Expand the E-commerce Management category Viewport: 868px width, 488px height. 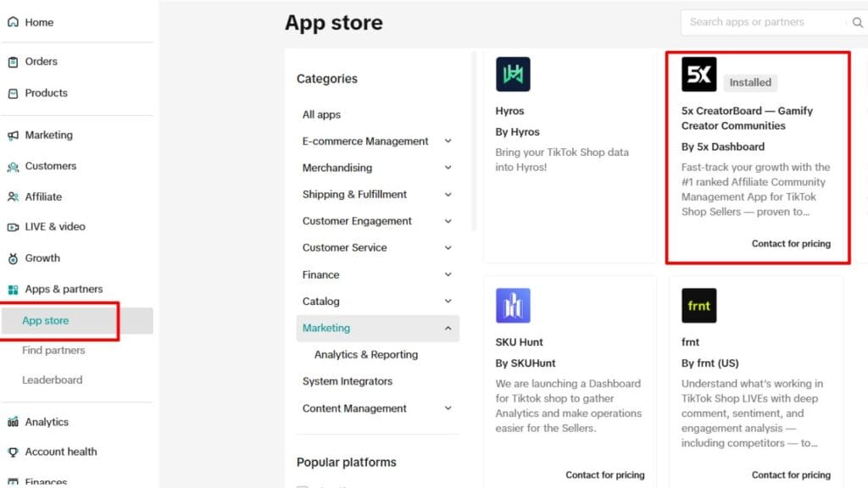coord(448,141)
